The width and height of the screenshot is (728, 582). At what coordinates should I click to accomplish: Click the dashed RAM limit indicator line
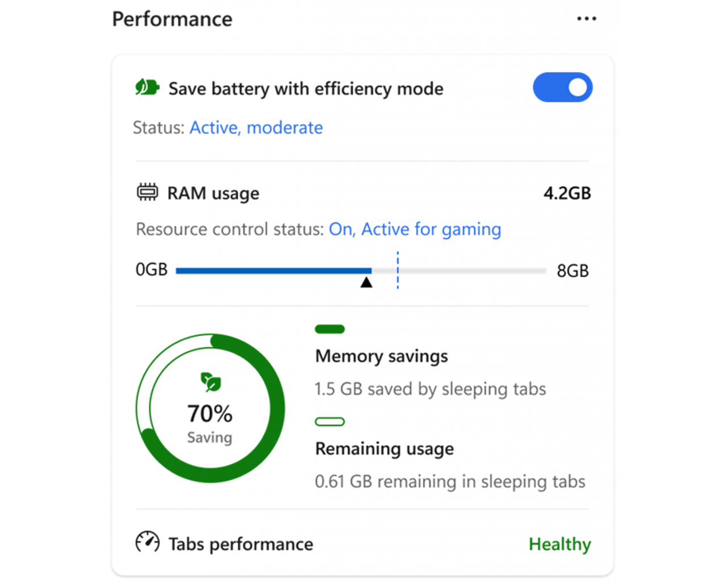click(397, 271)
